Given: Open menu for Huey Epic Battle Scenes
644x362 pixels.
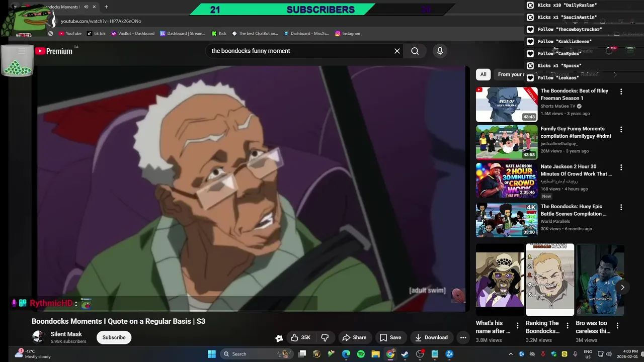Looking at the screenshot, I should coord(621,207).
